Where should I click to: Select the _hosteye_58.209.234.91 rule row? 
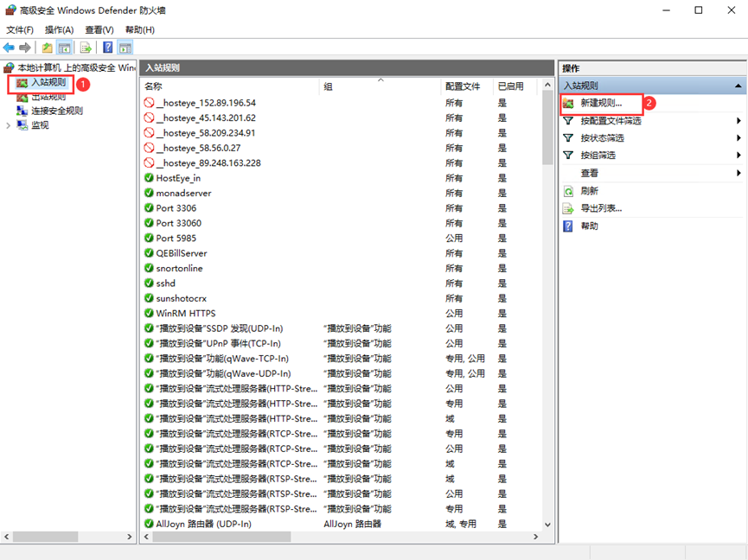click(x=341, y=133)
